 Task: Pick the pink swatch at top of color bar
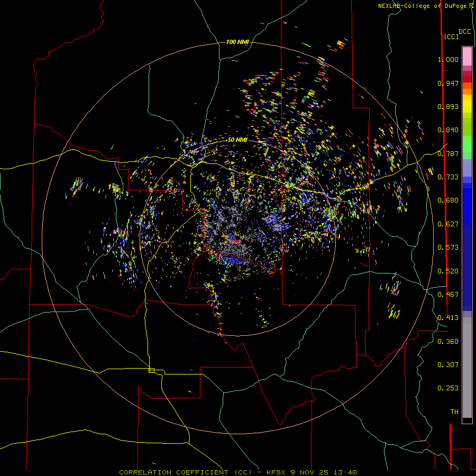click(x=467, y=56)
